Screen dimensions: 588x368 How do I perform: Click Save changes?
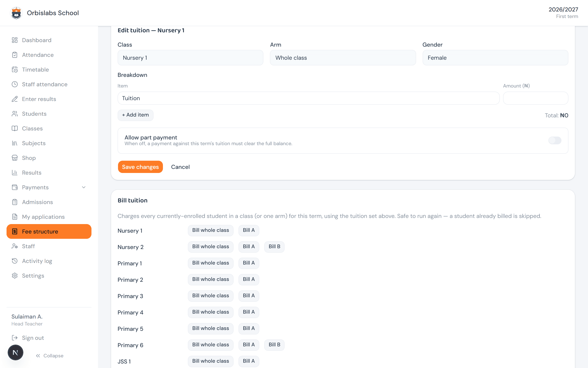[140, 167]
